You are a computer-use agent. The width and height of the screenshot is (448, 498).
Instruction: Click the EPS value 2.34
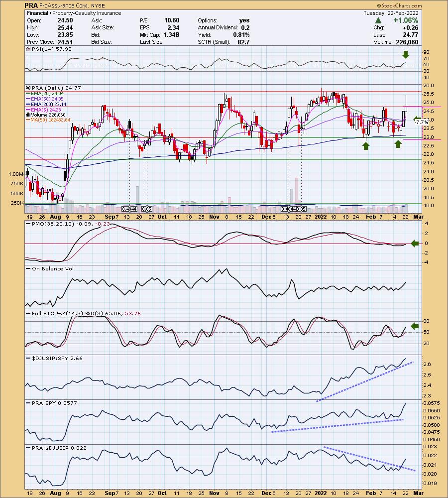(173, 27)
